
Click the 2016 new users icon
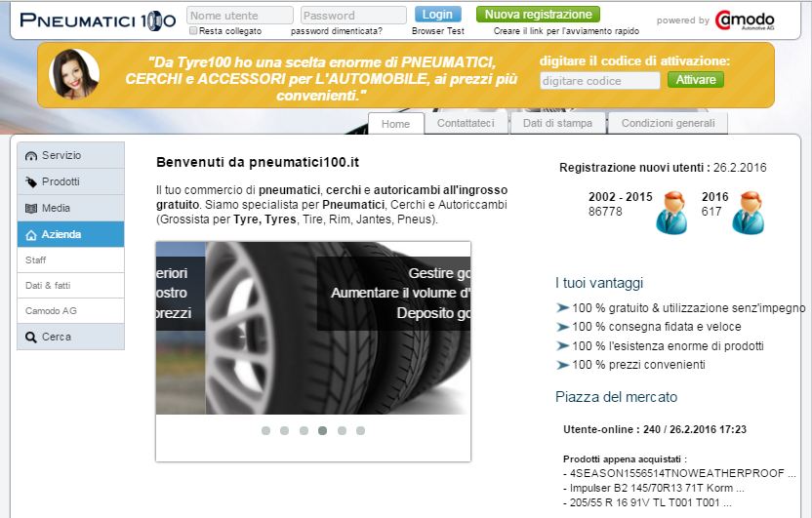748,213
